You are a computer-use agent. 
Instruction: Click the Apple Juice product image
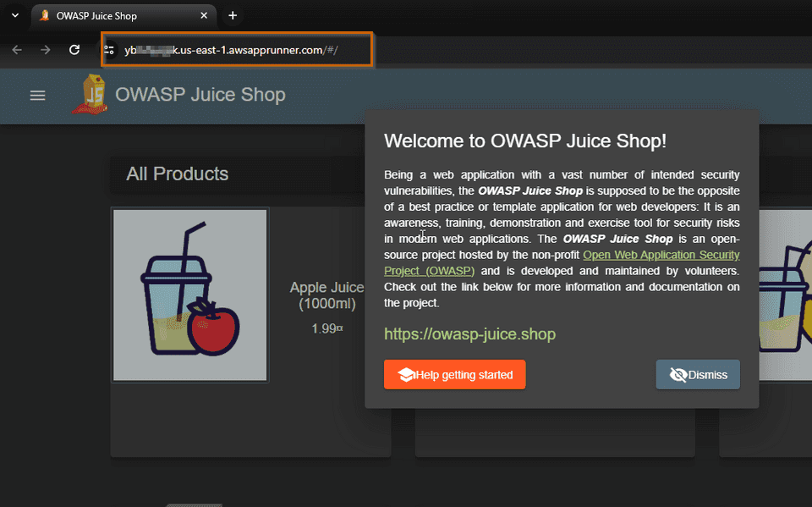click(189, 295)
